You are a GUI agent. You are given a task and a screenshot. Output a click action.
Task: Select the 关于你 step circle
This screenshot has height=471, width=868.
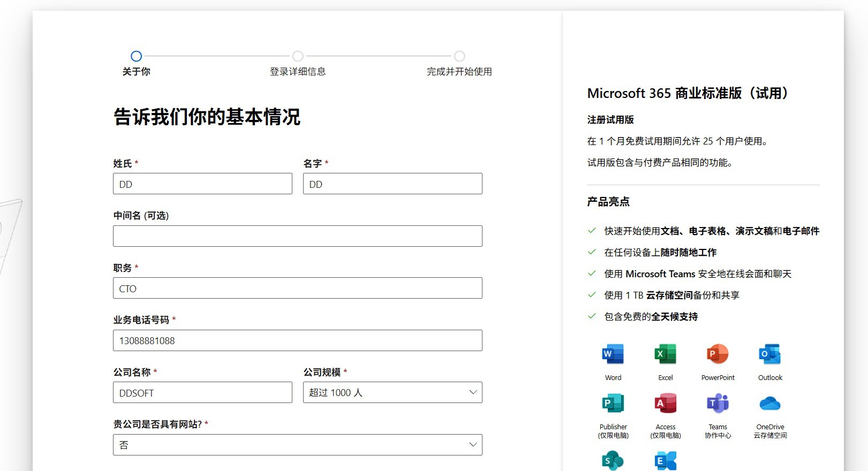(x=137, y=56)
